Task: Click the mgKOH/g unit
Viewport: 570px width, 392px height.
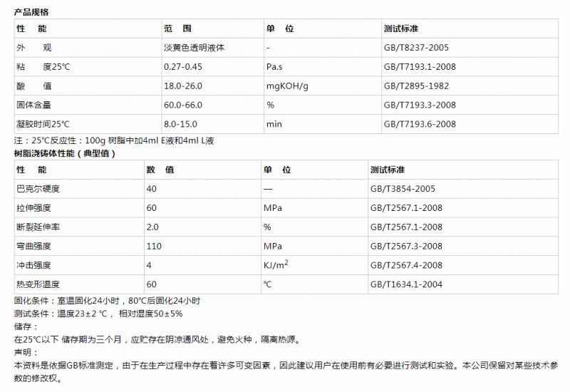Action: coord(287,86)
